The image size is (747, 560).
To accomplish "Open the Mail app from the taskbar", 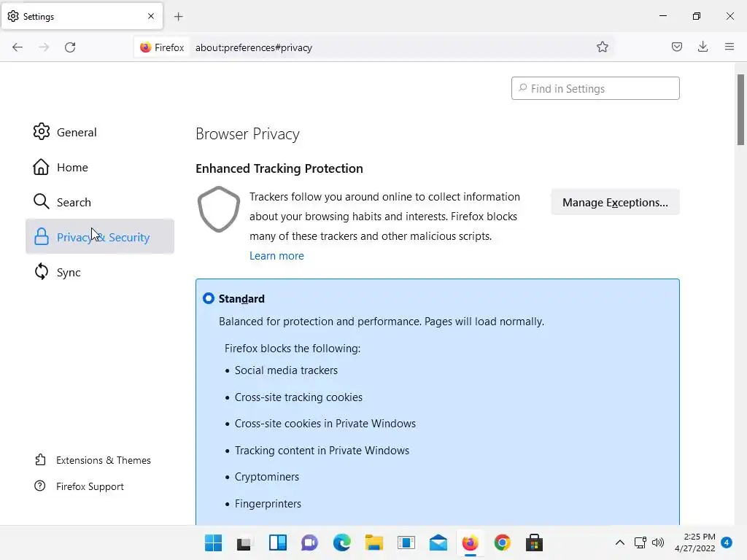I will 438,542.
